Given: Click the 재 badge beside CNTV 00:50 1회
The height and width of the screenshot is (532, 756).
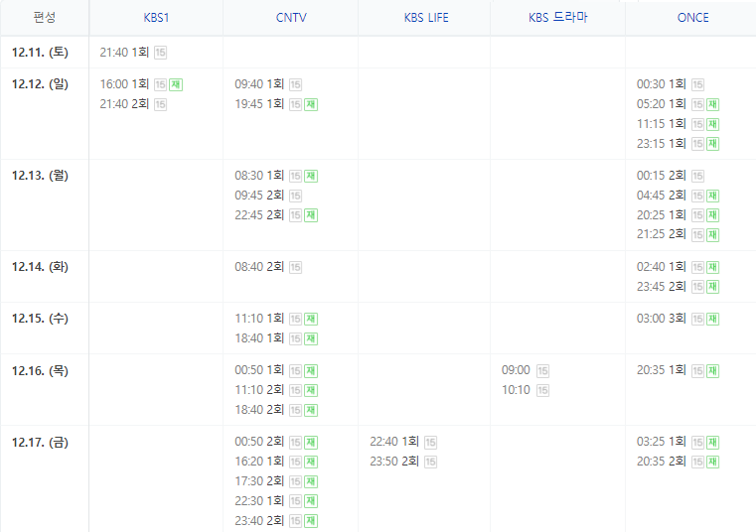Looking at the screenshot, I should pos(311,371).
